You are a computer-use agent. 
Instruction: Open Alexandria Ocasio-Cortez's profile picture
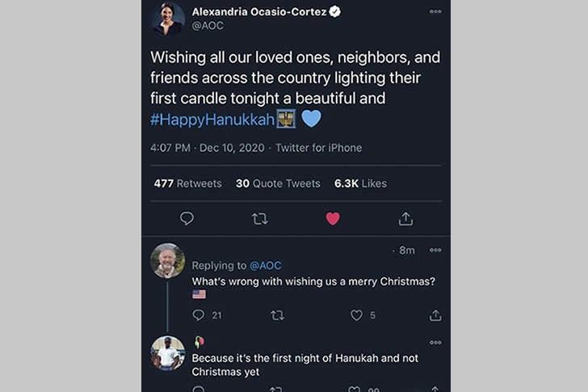(x=168, y=18)
